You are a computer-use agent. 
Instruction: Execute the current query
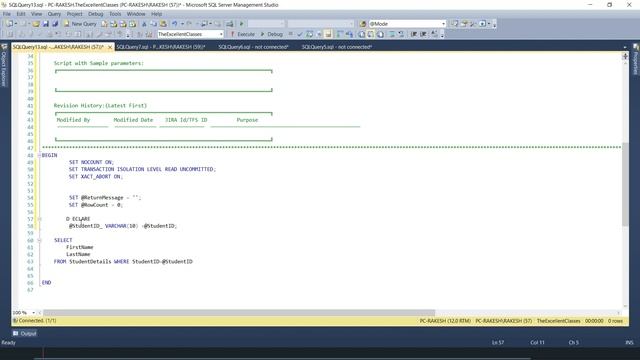pos(242,34)
